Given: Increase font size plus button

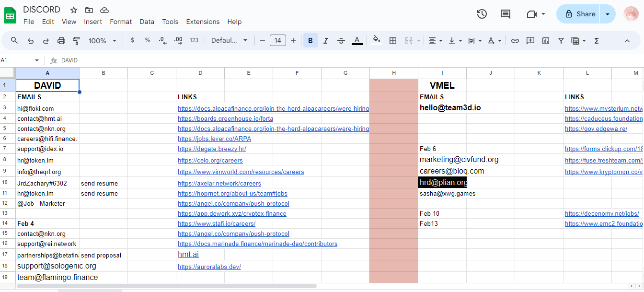Looking at the screenshot, I should coord(293,40).
